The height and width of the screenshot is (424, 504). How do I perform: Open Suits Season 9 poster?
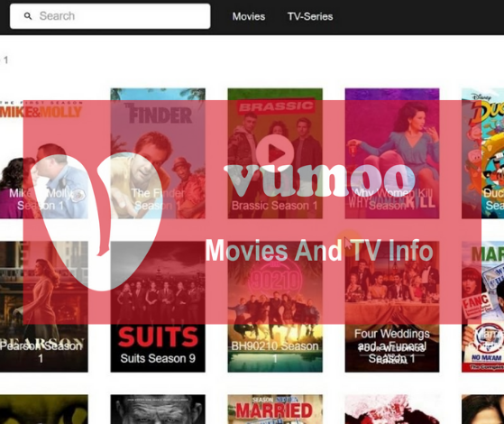click(x=158, y=307)
